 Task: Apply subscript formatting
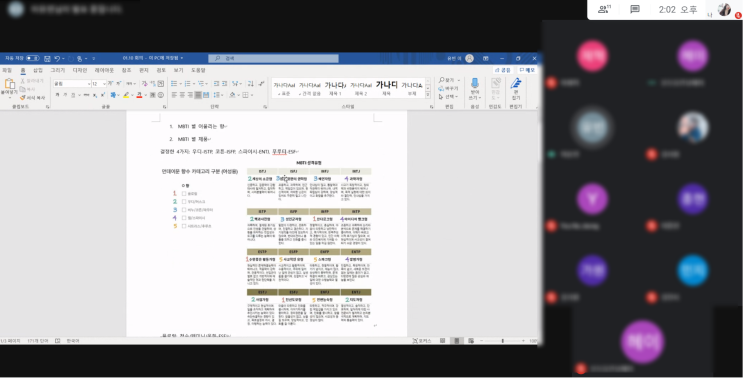95,95
